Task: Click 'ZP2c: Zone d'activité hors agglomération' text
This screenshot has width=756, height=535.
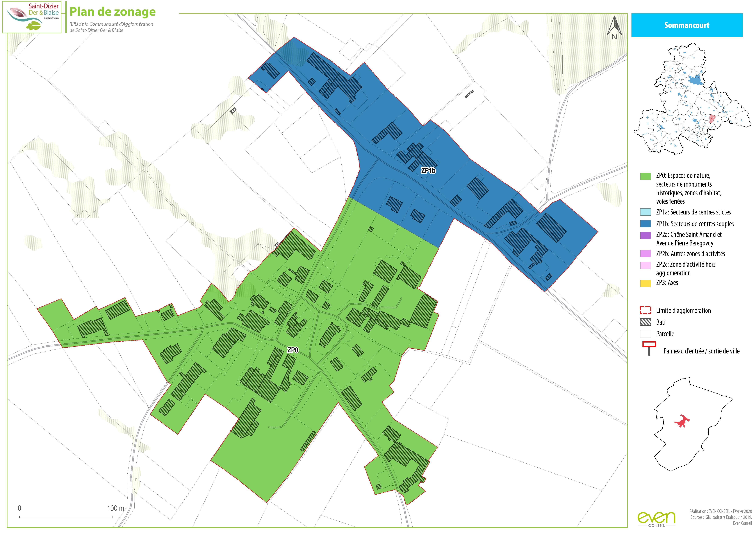Action: tap(686, 269)
